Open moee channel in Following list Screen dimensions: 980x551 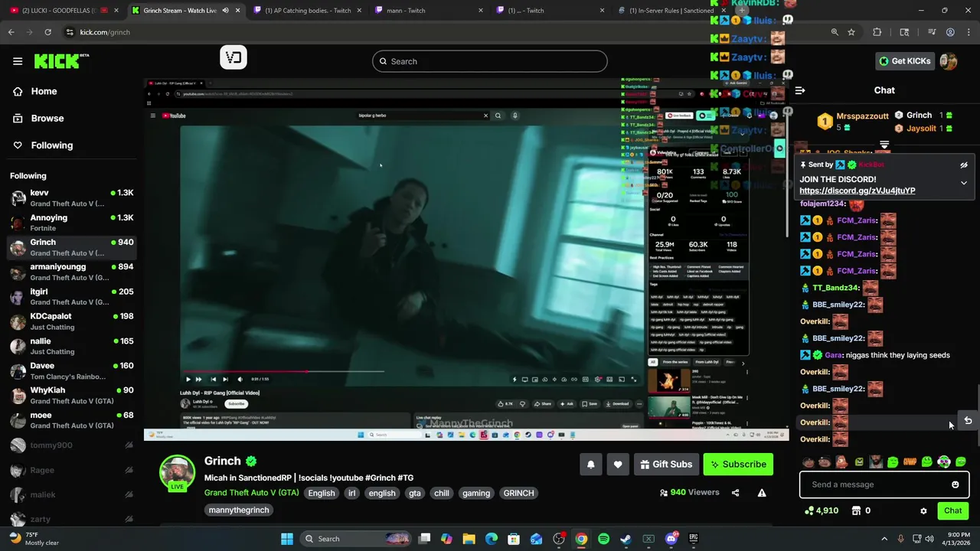coord(71,420)
